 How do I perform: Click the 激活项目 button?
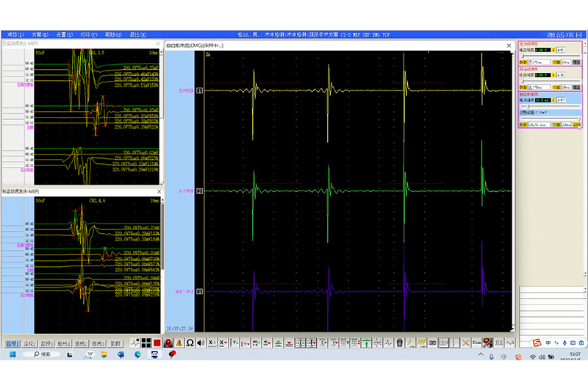click(564, 34)
